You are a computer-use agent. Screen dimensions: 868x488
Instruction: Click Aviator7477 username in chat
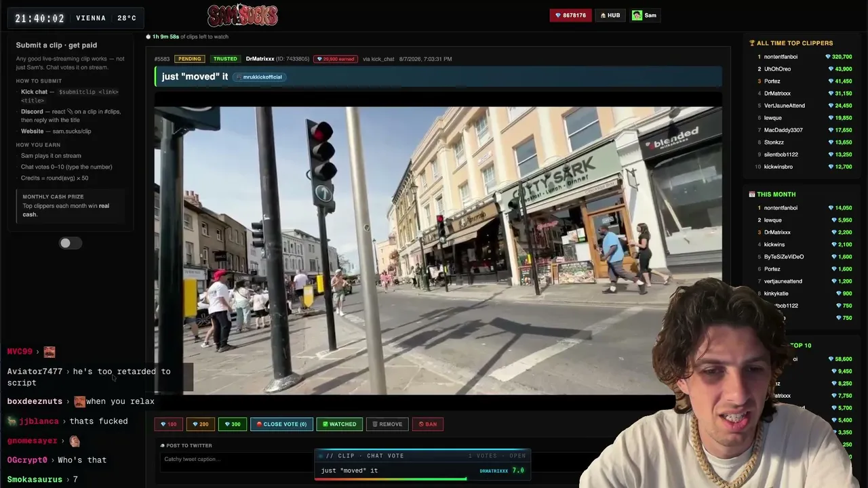point(35,371)
